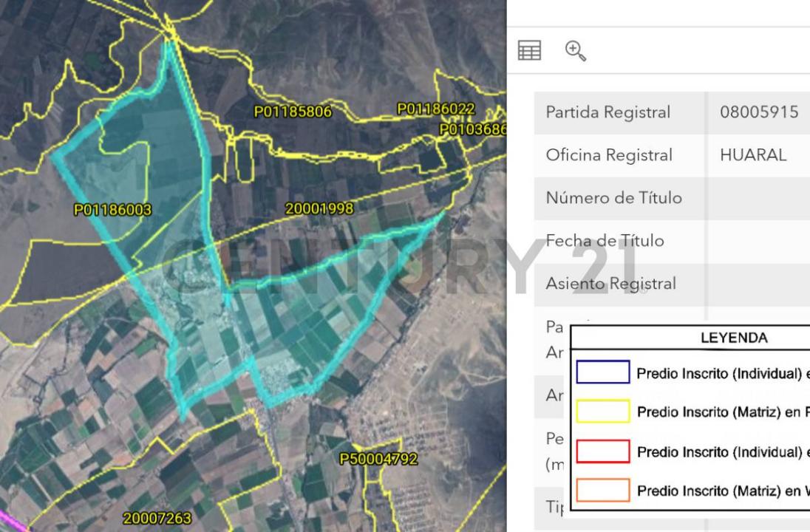The image size is (810, 532).
Task: Select the Fecha de Título row
Action: tap(605, 241)
